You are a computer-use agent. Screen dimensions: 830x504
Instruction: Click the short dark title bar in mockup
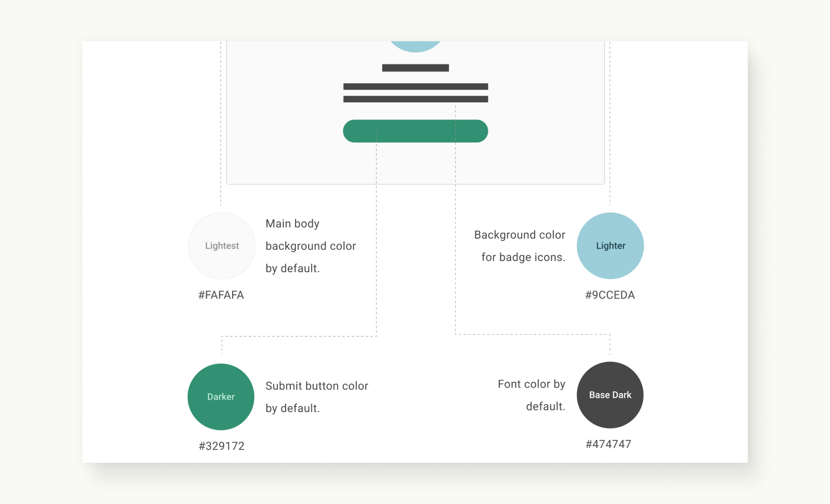415,68
